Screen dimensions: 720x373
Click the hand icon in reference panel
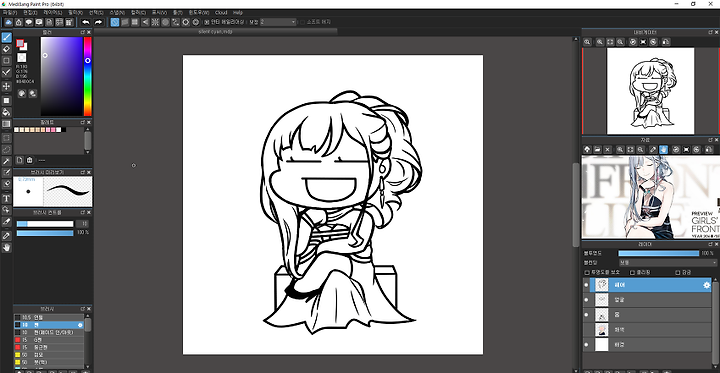(663, 150)
